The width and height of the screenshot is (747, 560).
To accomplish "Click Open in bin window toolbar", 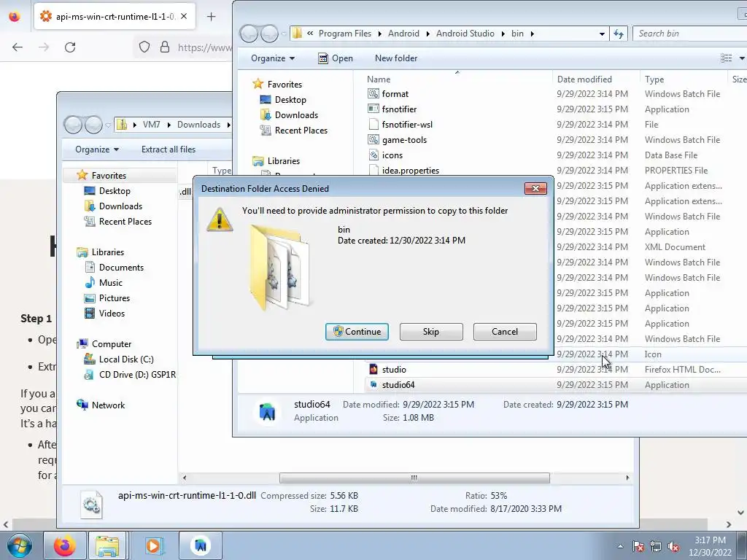I will pos(336,58).
